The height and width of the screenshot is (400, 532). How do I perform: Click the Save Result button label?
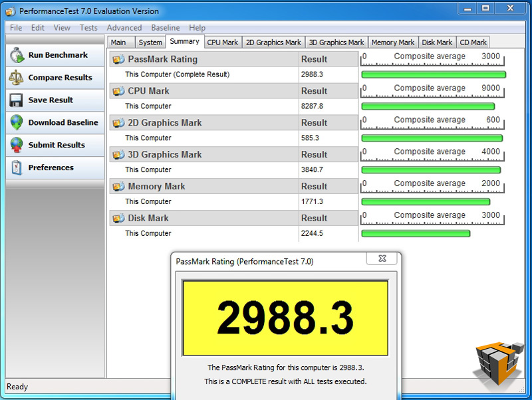click(x=51, y=100)
